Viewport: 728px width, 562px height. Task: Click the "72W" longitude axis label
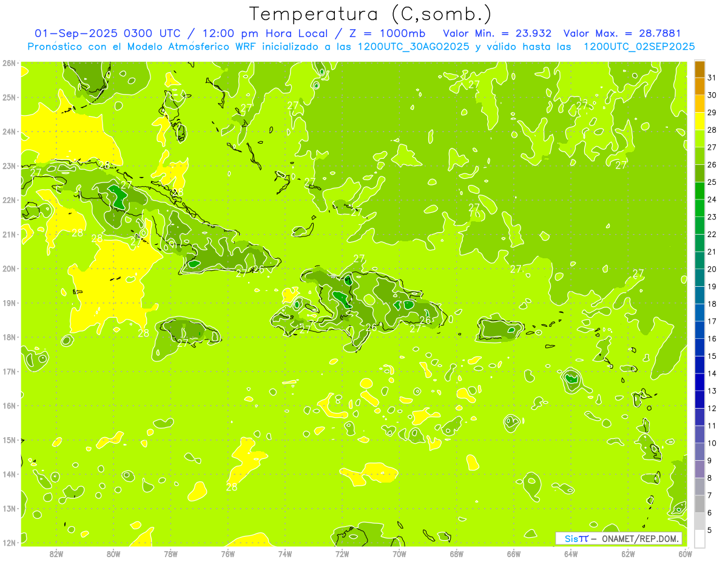pyautogui.click(x=342, y=554)
